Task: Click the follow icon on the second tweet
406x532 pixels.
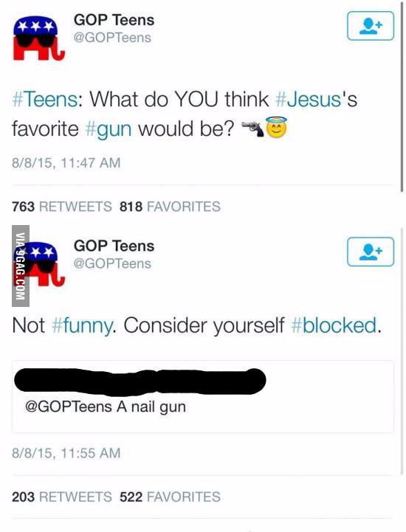Action: pos(371,252)
